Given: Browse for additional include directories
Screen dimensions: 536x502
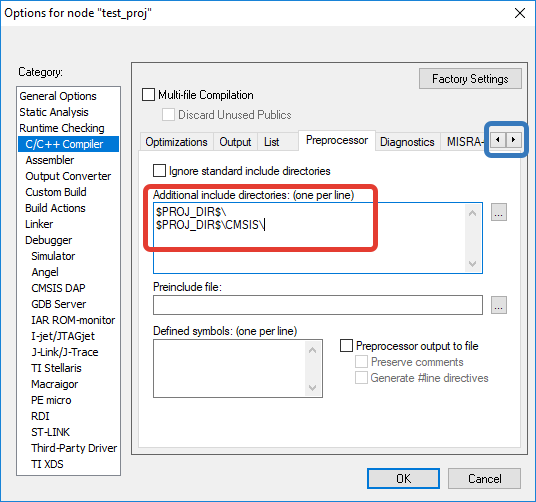Looking at the screenshot, I should click(499, 212).
